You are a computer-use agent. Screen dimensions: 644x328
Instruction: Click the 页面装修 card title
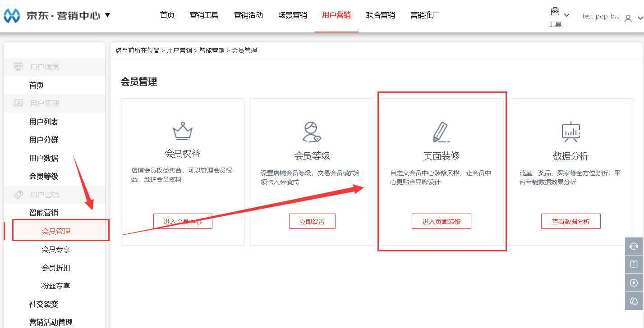pos(442,156)
